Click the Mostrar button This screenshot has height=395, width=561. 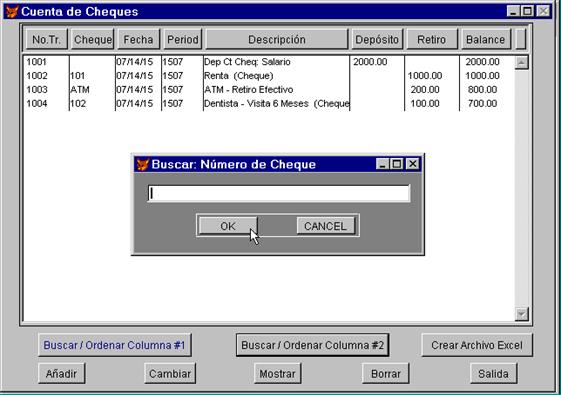click(278, 374)
